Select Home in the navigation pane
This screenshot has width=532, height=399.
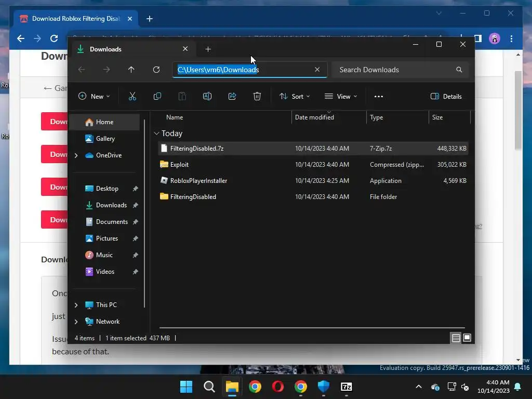(x=104, y=122)
